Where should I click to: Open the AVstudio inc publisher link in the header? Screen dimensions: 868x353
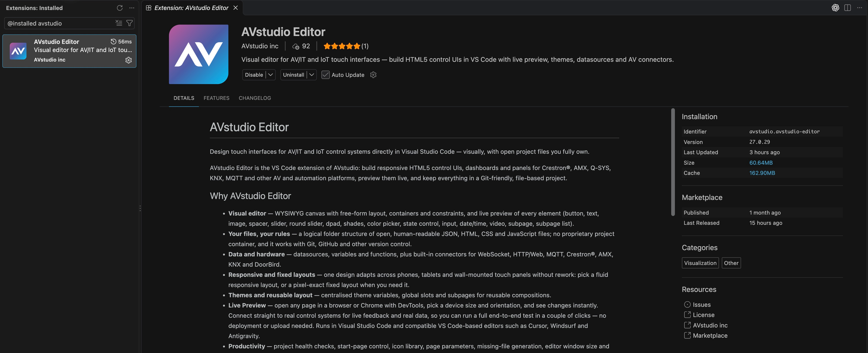pyautogui.click(x=260, y=46)
